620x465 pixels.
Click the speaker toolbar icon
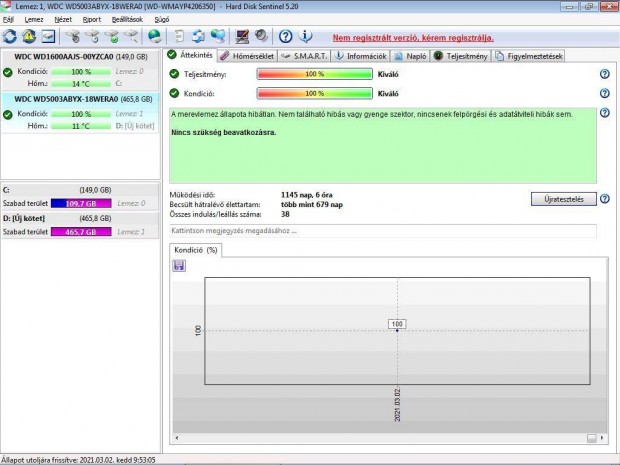tap(261, 36)
